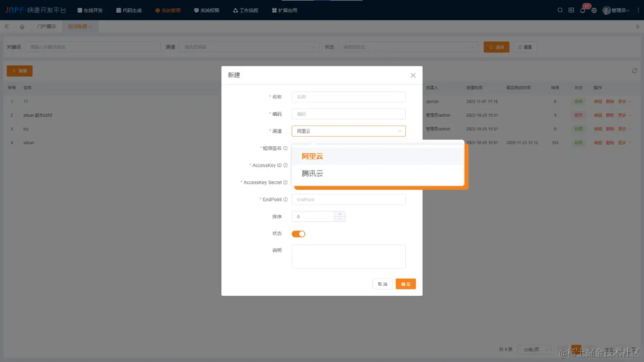The width and height of the screenshot is (644, 362).
Task: Click the 取消 cancel button
Action: pos(382,284)
